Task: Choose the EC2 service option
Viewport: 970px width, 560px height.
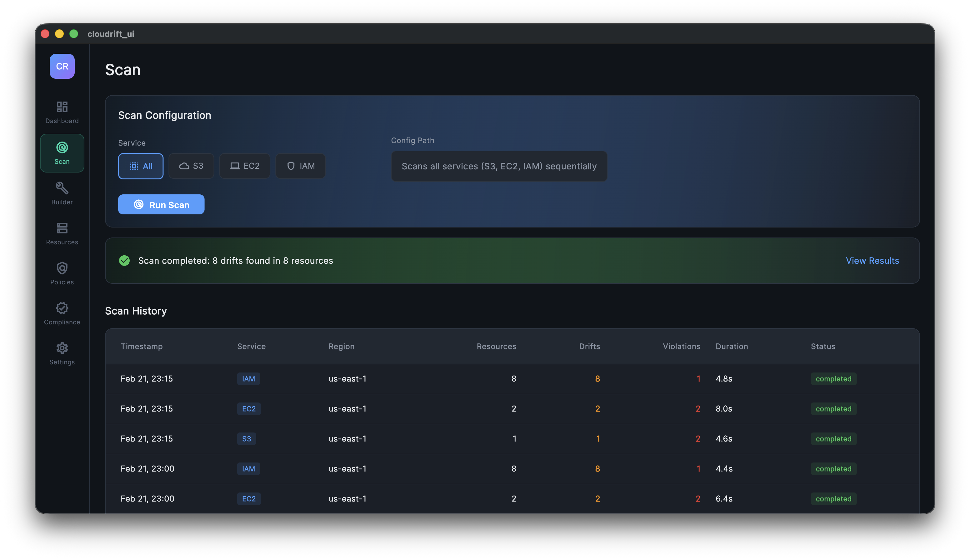Action: (245, 166)
